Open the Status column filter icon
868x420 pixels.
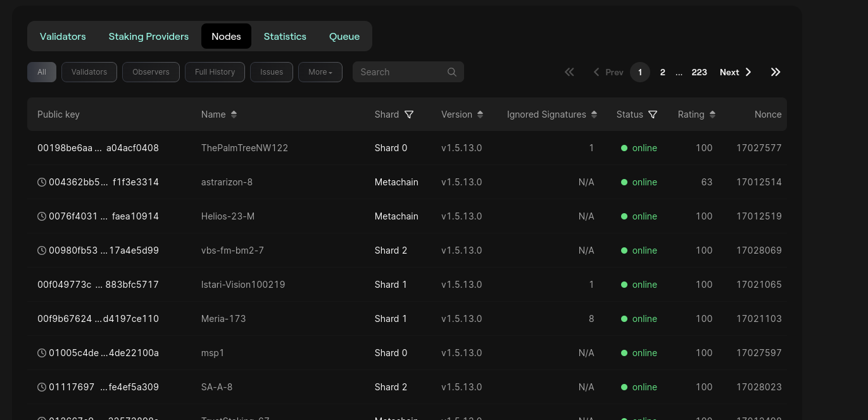point(653,114)
